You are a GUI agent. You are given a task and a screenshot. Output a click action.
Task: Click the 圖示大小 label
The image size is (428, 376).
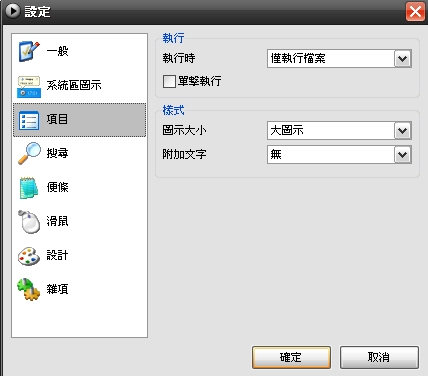point(184,130)
